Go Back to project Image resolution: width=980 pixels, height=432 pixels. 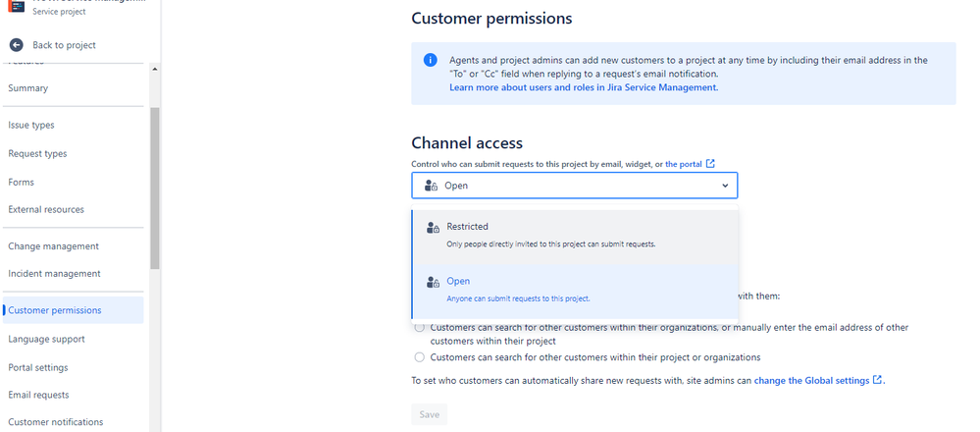pyautogui.click(x=64, y=45)
